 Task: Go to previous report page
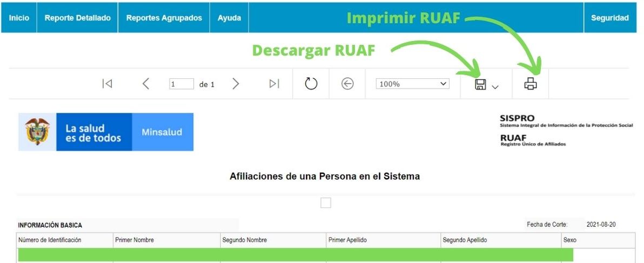coord(145,84)
